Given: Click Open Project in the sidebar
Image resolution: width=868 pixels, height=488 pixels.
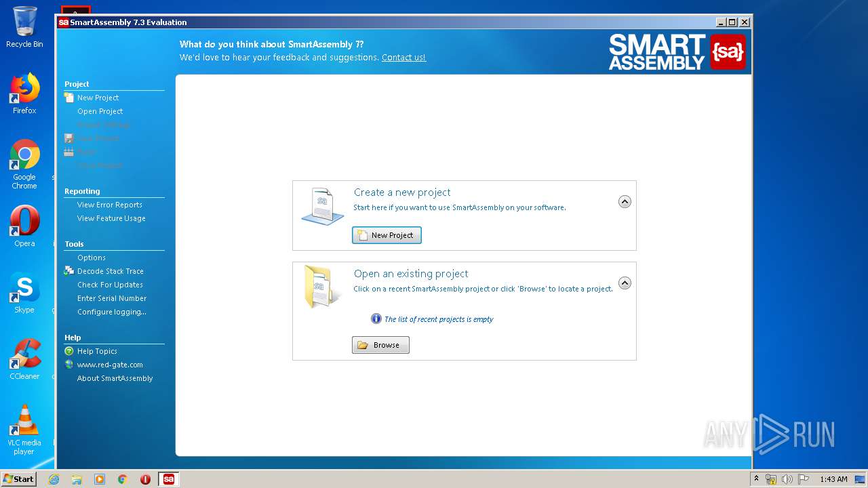Looking at the screenshot, I should click(x=100, y=111).
